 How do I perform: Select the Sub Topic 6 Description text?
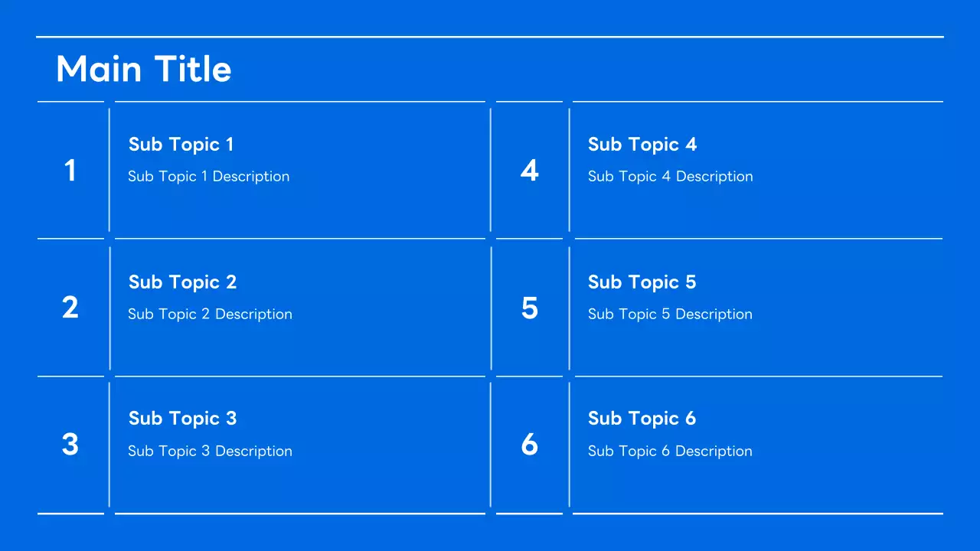click(671, 452)
